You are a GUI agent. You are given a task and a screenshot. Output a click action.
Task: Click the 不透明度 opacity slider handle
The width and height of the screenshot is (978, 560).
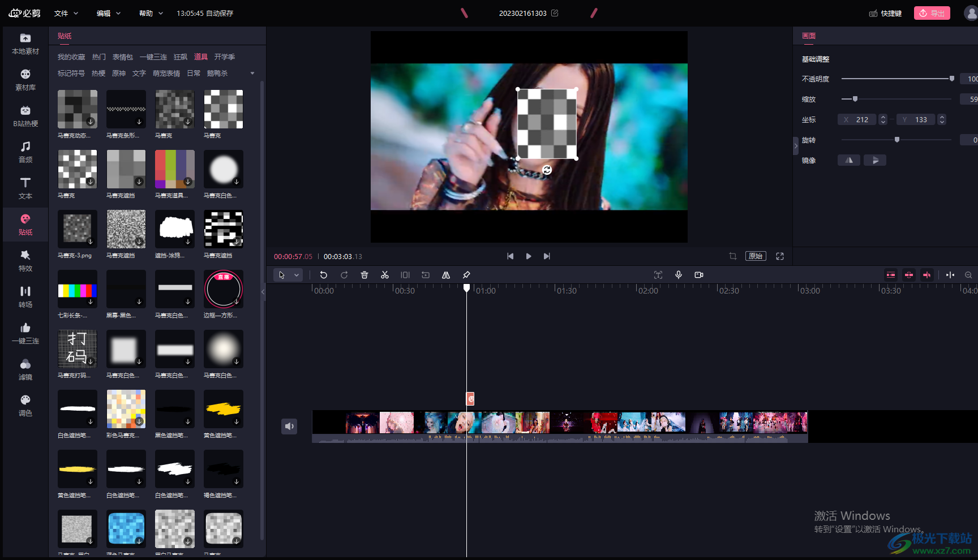[952, 79]
